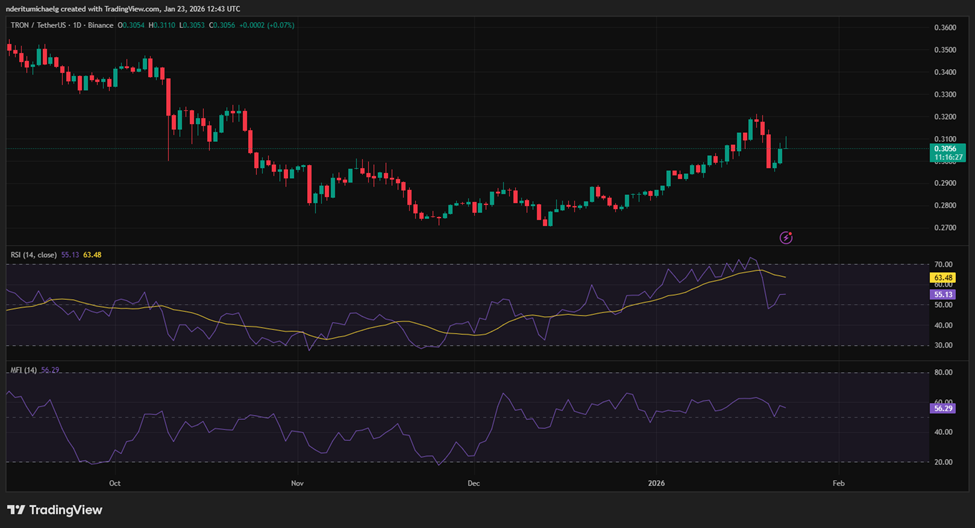
Task: Click the 70.00 level on RSI scale
Action: coord(944,265)
